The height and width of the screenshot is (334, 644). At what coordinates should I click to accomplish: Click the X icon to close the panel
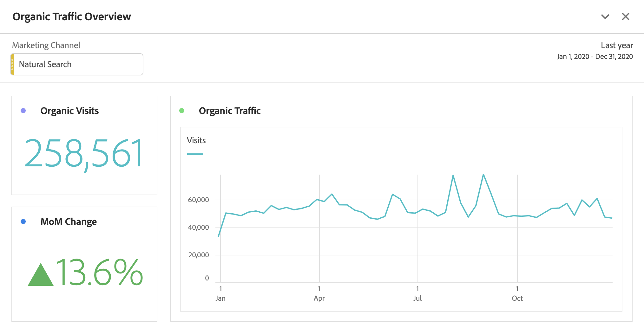coord(625,16)
